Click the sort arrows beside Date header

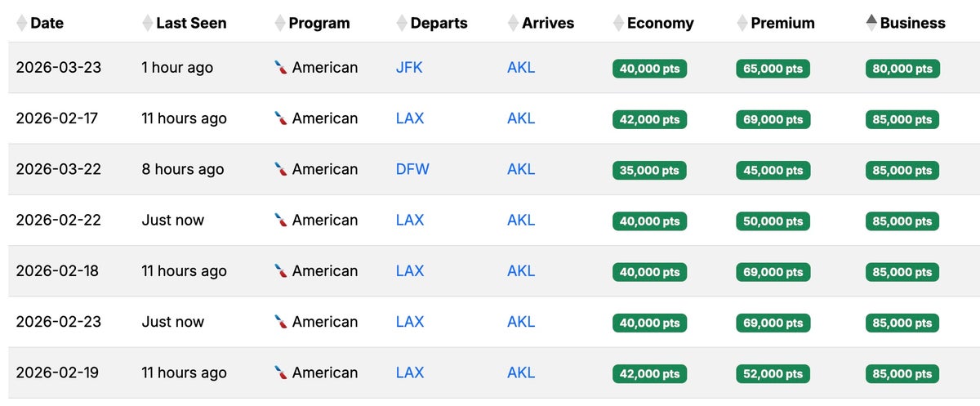tap(21, 23)
